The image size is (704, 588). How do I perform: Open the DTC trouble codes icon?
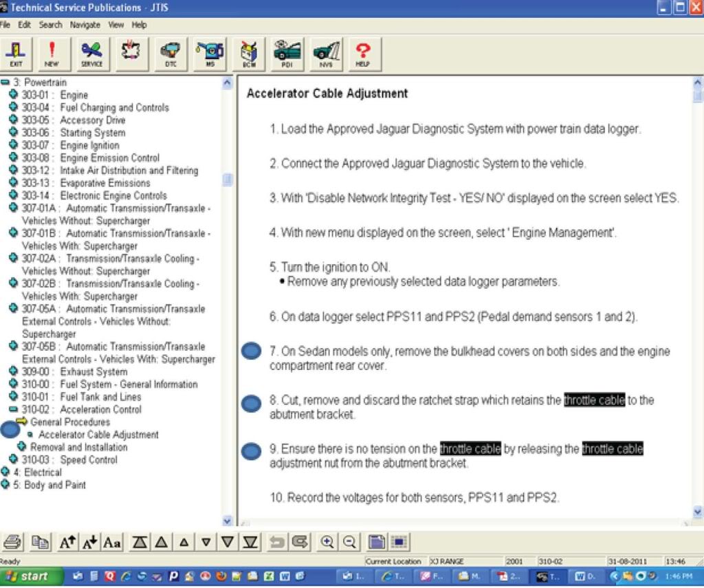[x=170, y=54]
